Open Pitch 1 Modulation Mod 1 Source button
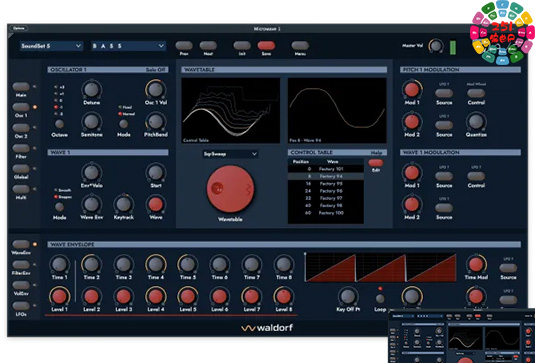Screen dimensions: 535x363 coord(444,93)
